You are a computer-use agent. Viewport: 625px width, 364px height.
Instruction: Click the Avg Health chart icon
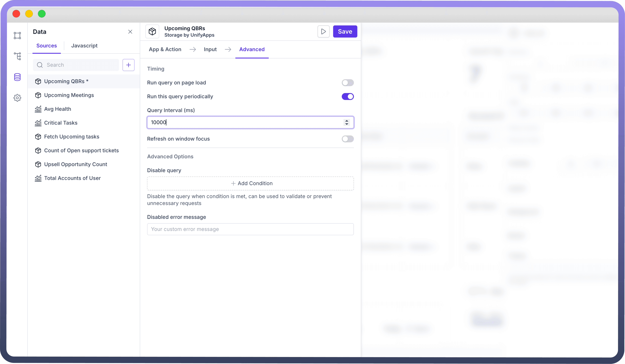(x=38, y=109)
